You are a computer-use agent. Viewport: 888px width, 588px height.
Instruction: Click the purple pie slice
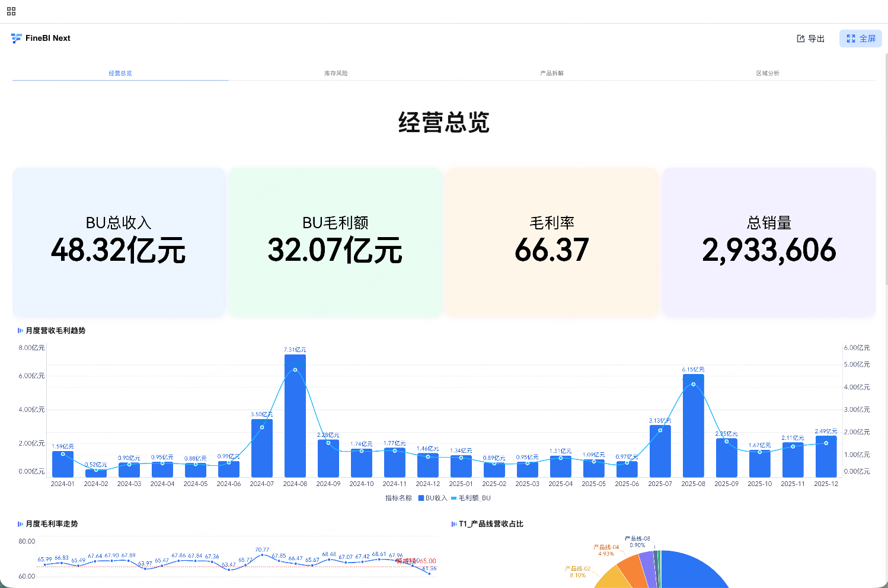(x=648, y=568)
